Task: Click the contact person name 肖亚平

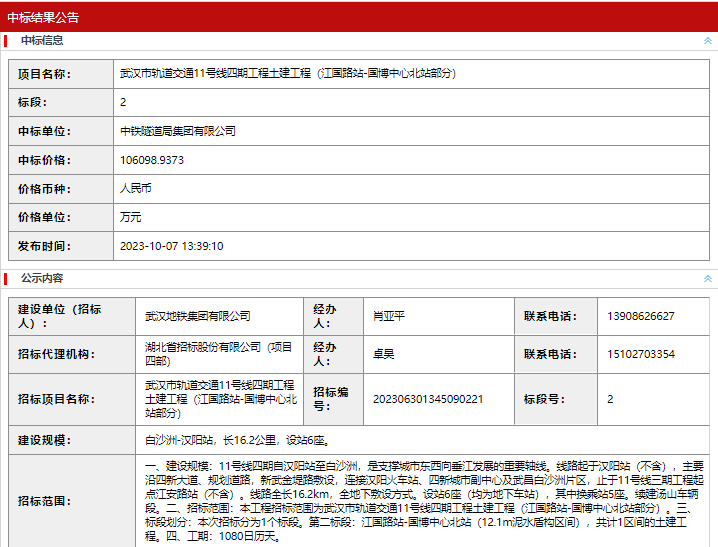Action: click(389, 316)
